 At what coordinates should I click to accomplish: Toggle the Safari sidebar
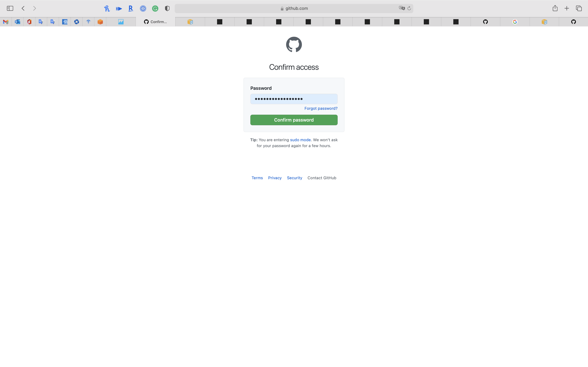(10, 8)
